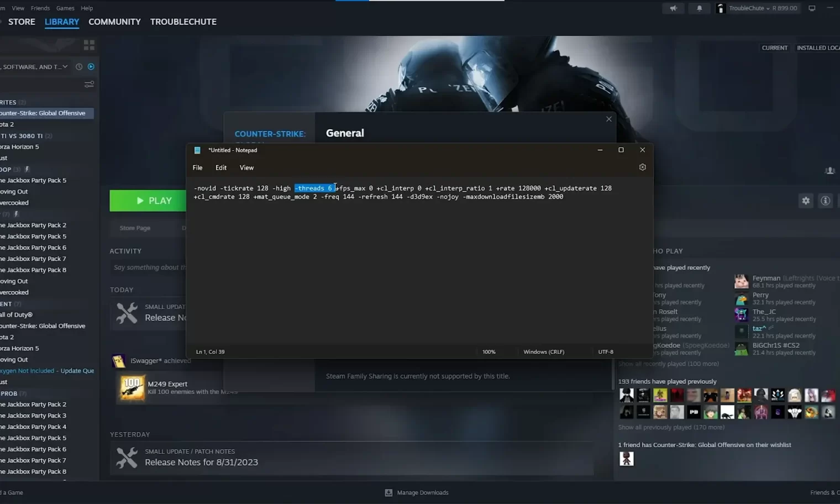
Task: Click the CURRENT button on hero banner
Action: 774,48
